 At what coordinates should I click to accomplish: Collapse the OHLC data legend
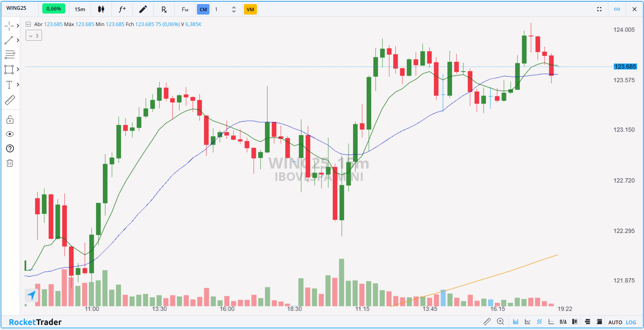coord(28,24)
